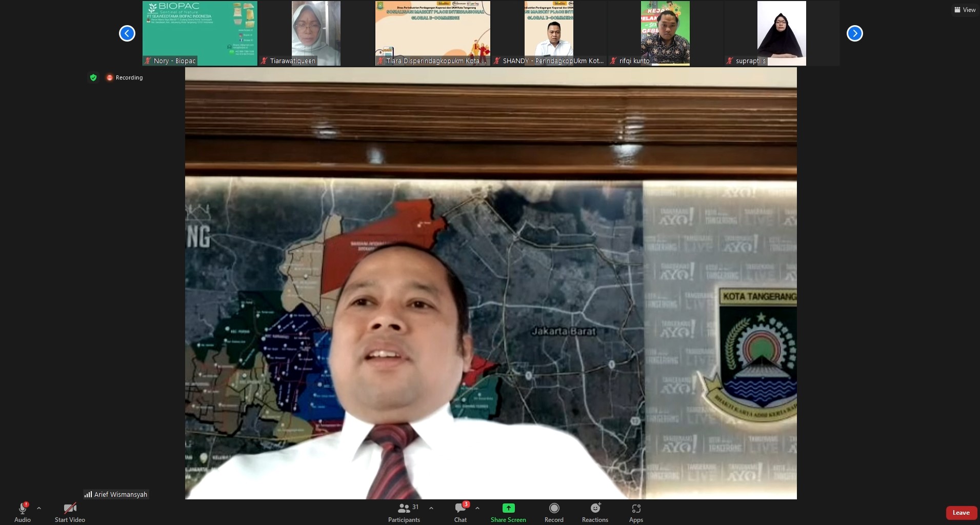This screenshot has width=980, height=525.
Task: Open the Apps panel
Action: pyautogui.click(x=636, y=508)
